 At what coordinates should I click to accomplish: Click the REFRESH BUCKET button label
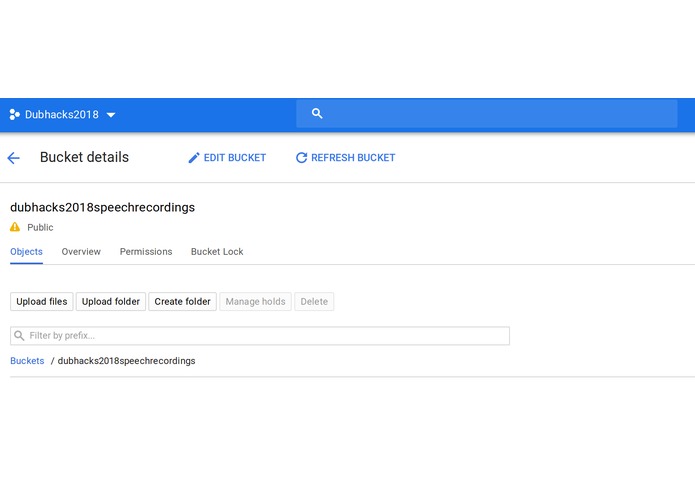tap(353, 158)
